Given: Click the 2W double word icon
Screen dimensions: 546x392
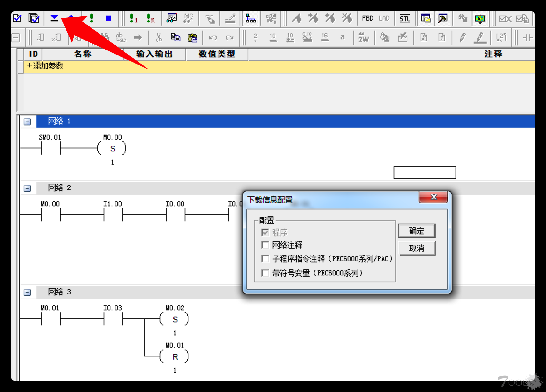Looking at the screenshot, I should point(363,37).
